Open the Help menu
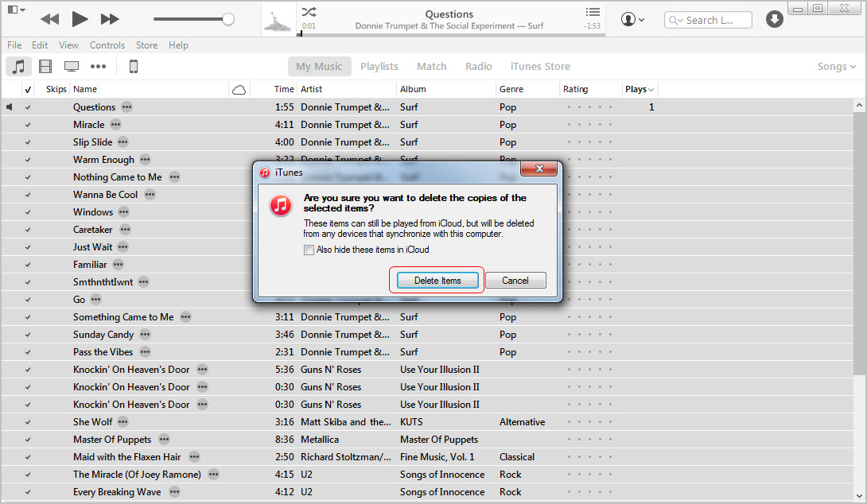This screenshot has height=504, width=867. tap(179, 45)
